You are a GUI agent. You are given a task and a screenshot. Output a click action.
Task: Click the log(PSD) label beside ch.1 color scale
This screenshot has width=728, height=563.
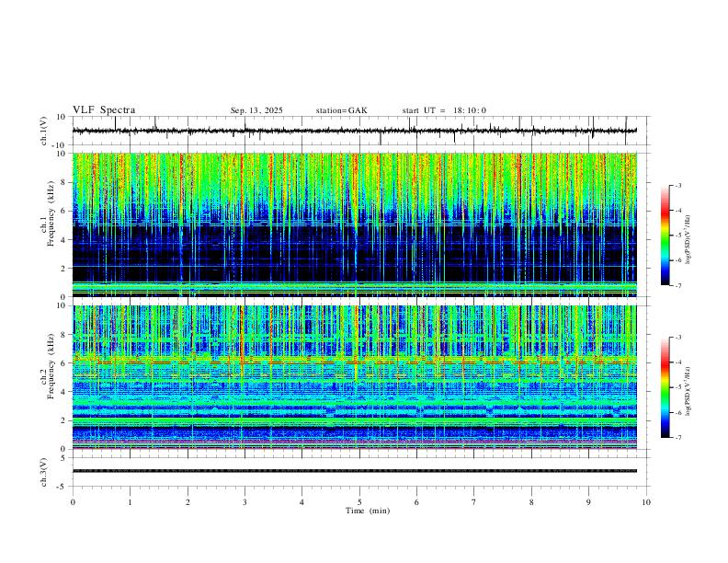pos(688,239)
